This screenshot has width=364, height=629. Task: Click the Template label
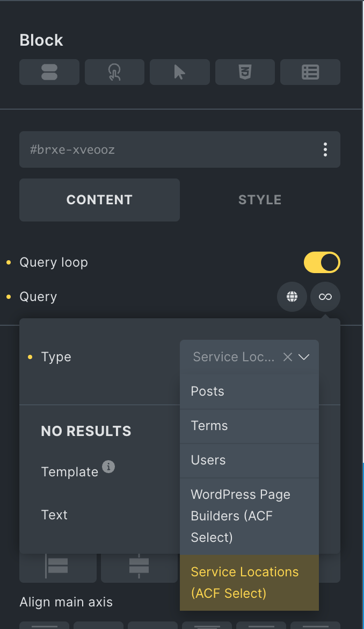(x=70, y=472)
